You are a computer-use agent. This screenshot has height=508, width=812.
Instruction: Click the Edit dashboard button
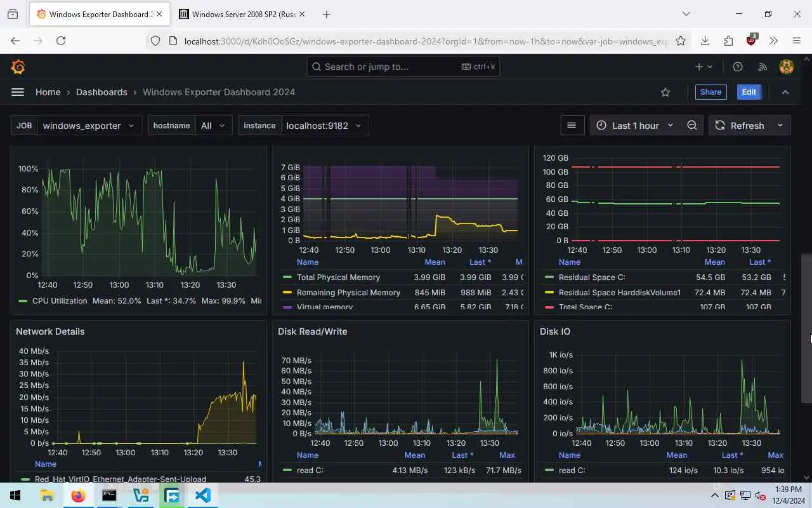pos(749,92)
